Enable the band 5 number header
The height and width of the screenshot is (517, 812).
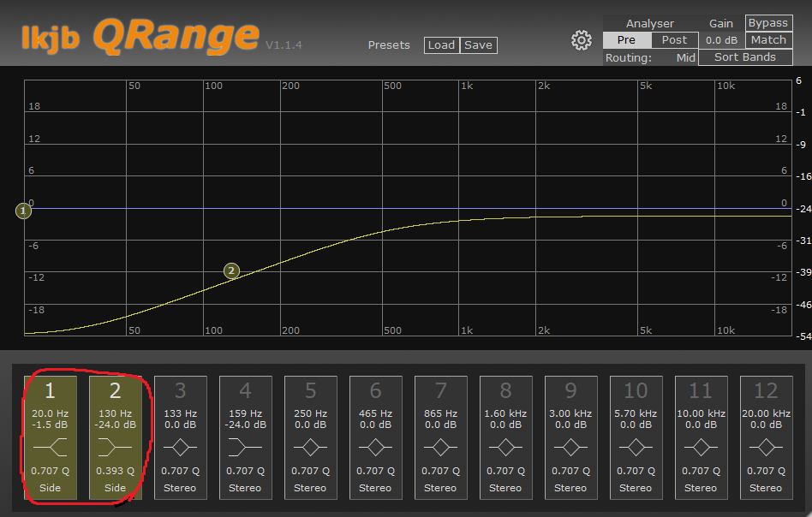[311, 390]
